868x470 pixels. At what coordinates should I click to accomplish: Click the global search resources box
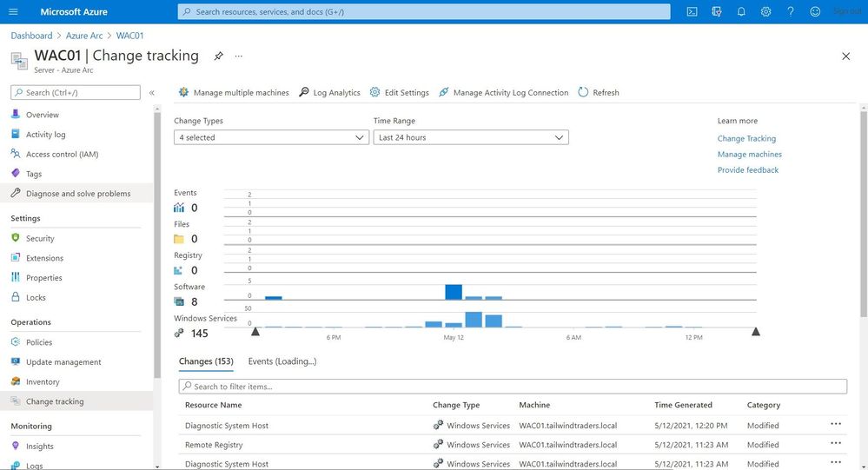pyautogui.click(x=424, y=11)
